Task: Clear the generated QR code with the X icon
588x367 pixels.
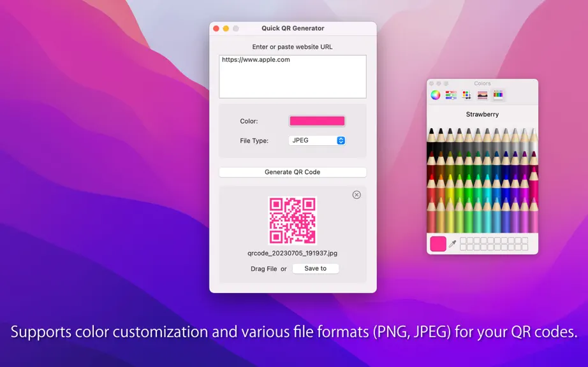Action: pyautogui.click(x=356, y=195)
